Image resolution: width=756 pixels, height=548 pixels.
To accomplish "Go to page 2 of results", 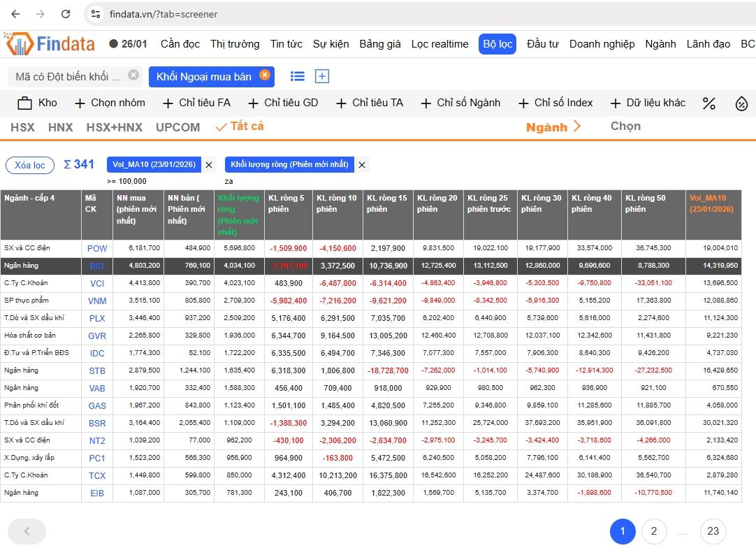I will point(653,531).
